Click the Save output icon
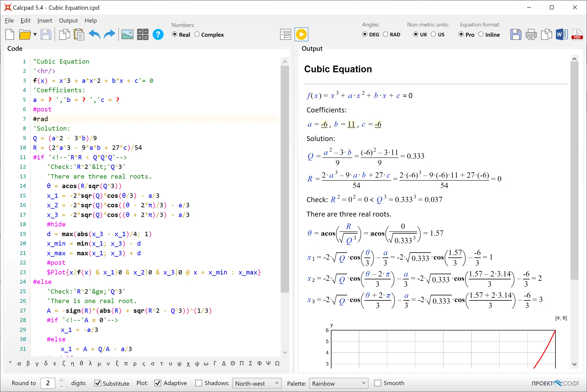This screenshot has width=587, height=392. tap(515, 35)
